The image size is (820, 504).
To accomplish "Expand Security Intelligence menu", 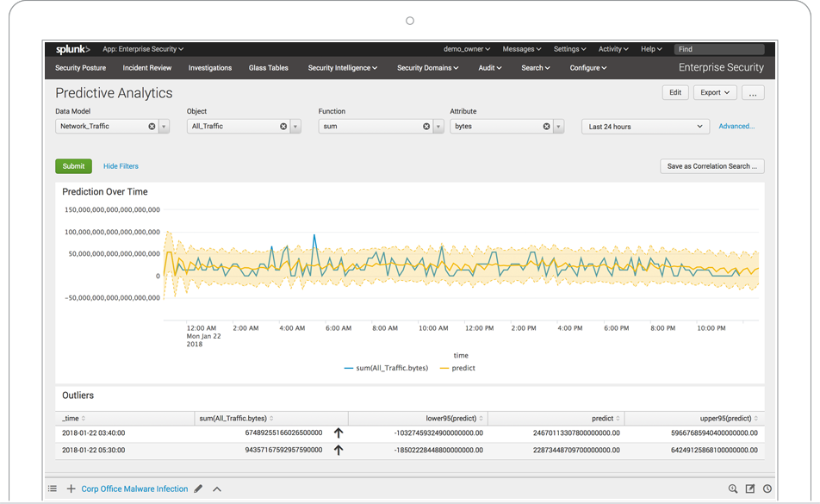I will pyautogui.click(x=343, y=68).
